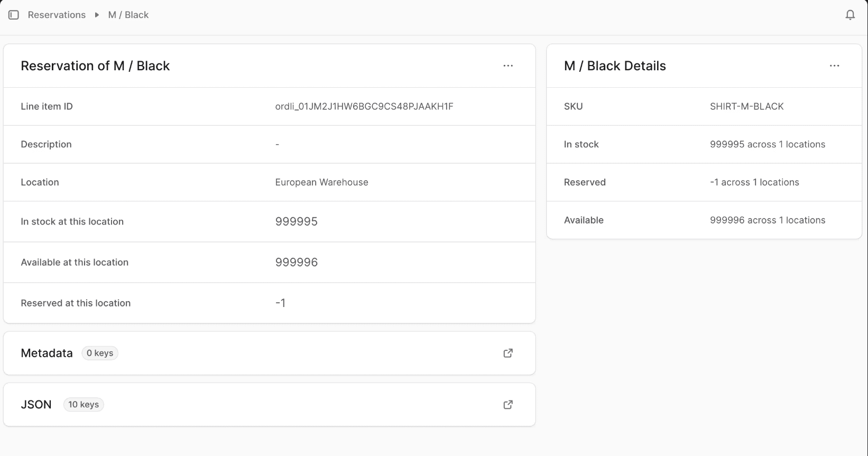
Task: Click the JSON 10 keys badge
Action: coord(84,404)
